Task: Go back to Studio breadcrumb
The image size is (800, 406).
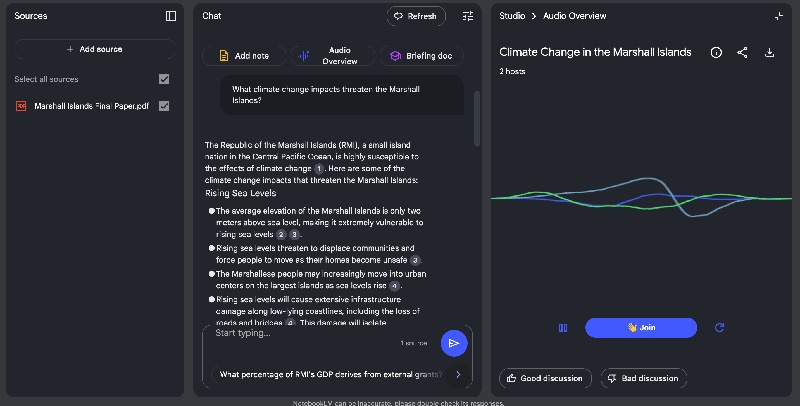Action: [x=513, y=16]
